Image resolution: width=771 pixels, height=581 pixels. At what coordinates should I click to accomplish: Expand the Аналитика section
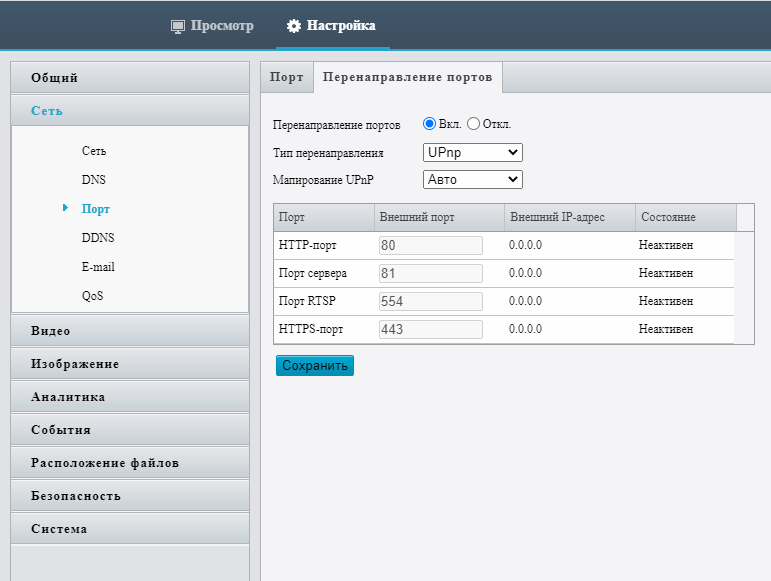130,397
